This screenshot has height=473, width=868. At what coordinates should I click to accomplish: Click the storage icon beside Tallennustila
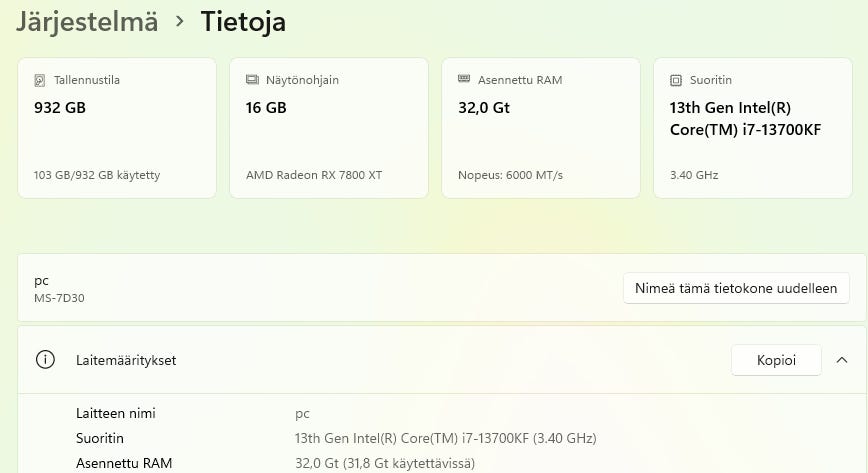point(40,80)
